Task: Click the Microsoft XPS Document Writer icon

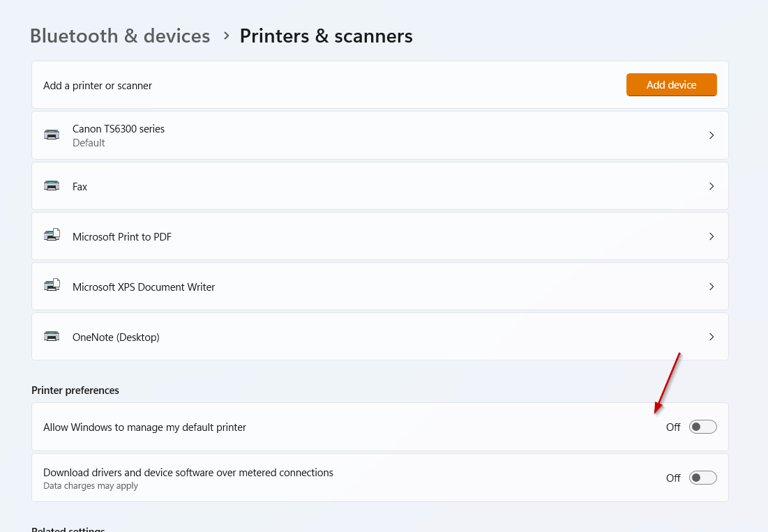Action: [52, 286]
